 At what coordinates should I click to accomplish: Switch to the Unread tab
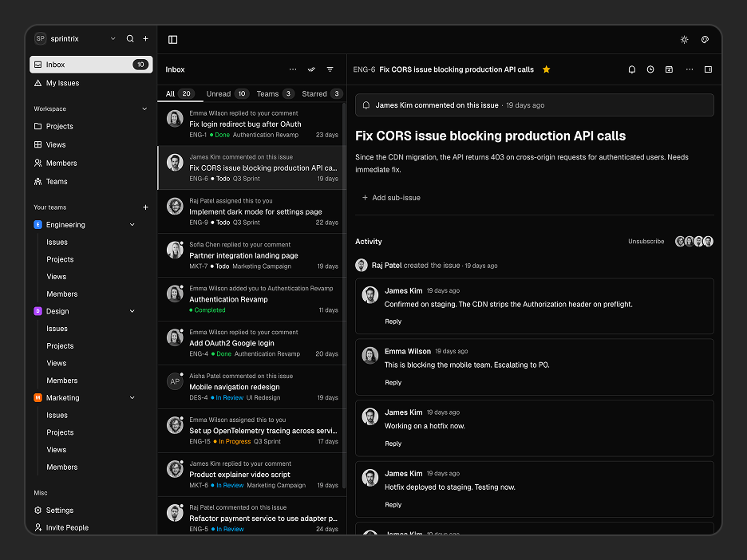pyautogui.click(x=227, y=94)
